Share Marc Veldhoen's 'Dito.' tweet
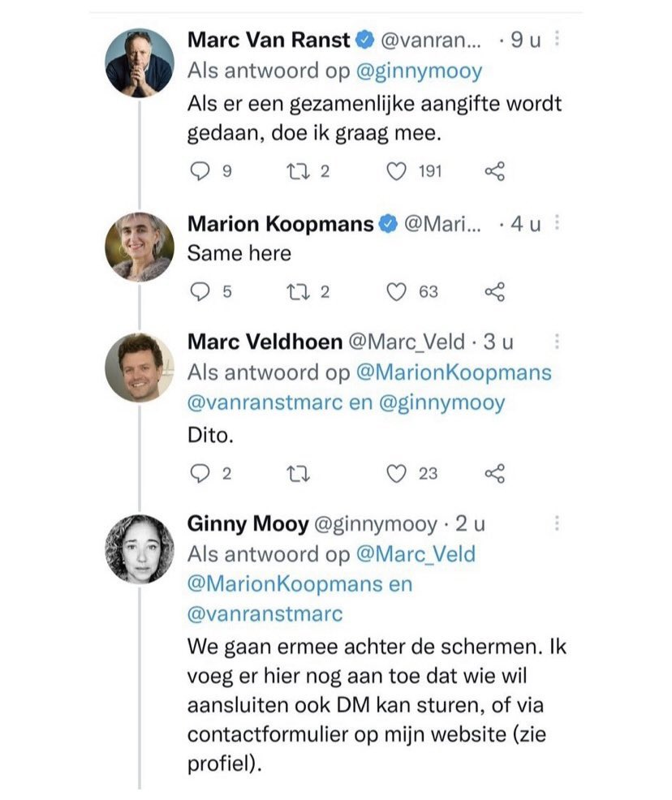Screen dimensions: 672x800 tap(494, 474)
